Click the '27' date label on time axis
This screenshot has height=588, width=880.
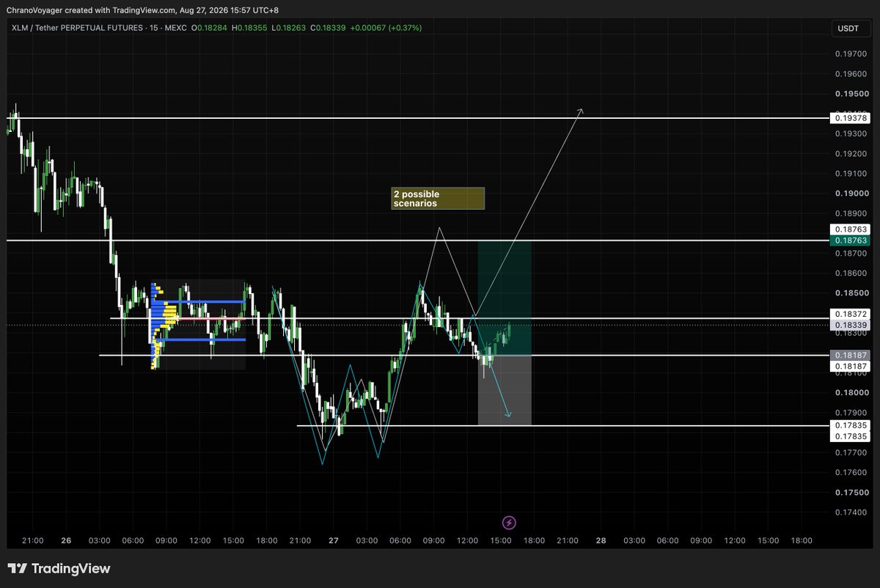(334, 540)
